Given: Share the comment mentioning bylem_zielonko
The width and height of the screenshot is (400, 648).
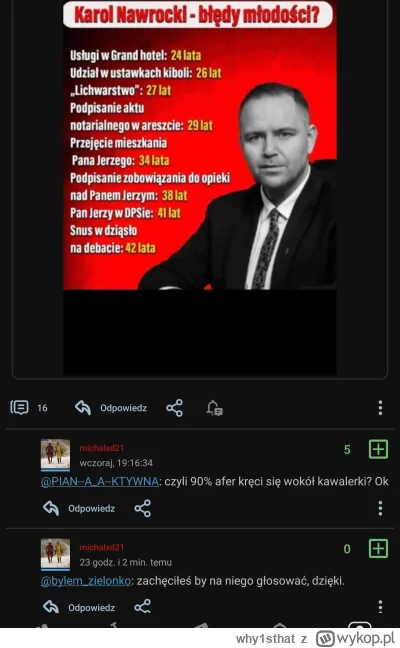Looking at the screenshot, I should coord(143,607).
